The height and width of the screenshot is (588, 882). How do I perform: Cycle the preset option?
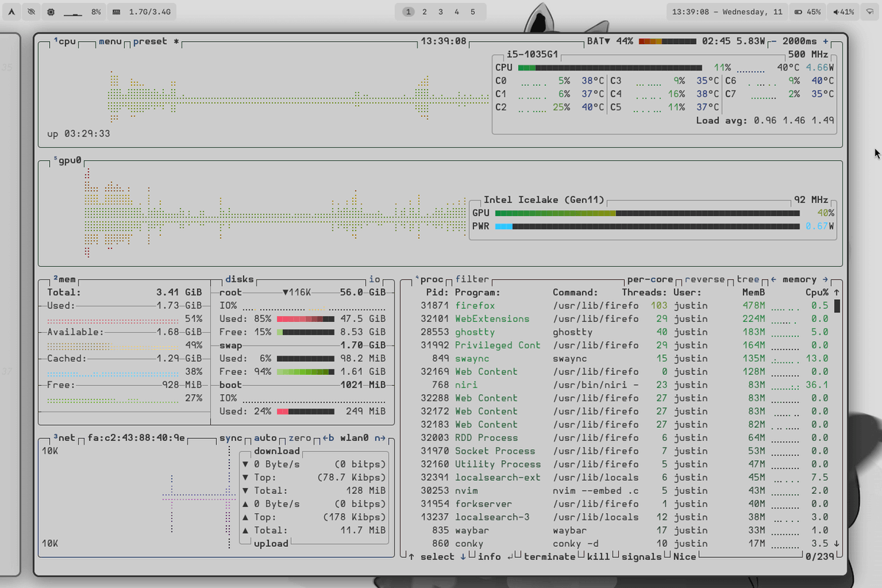(157, 41)
